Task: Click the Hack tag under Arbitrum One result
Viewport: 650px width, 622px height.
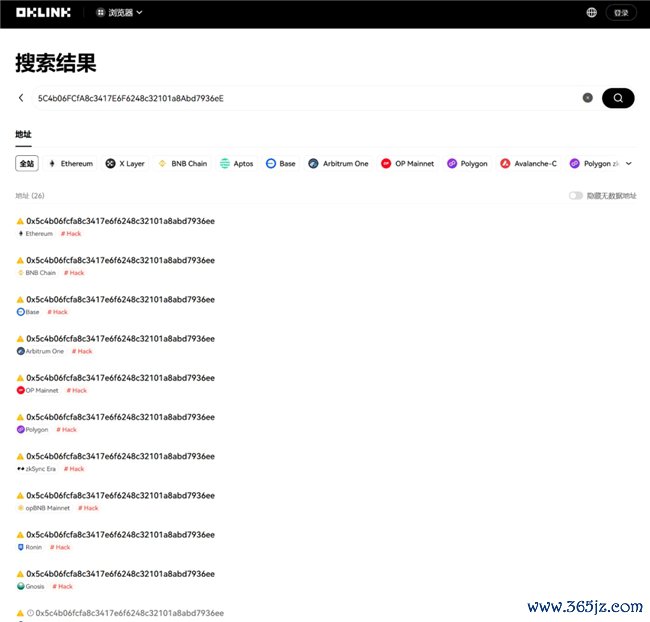Action: (x=82, y=351)
